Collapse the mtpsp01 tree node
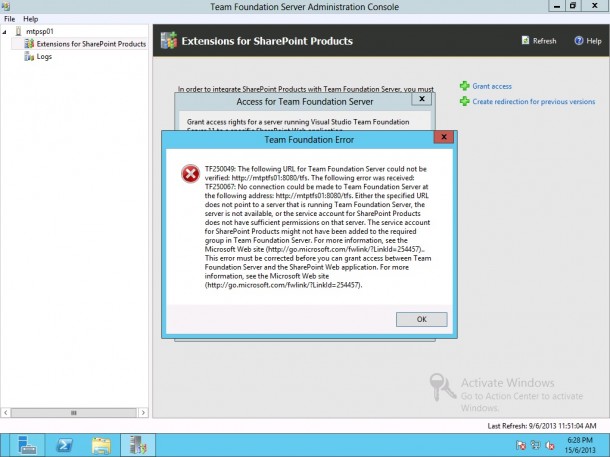The height and width of the screenshot is (457, 610). pos(4,32)
